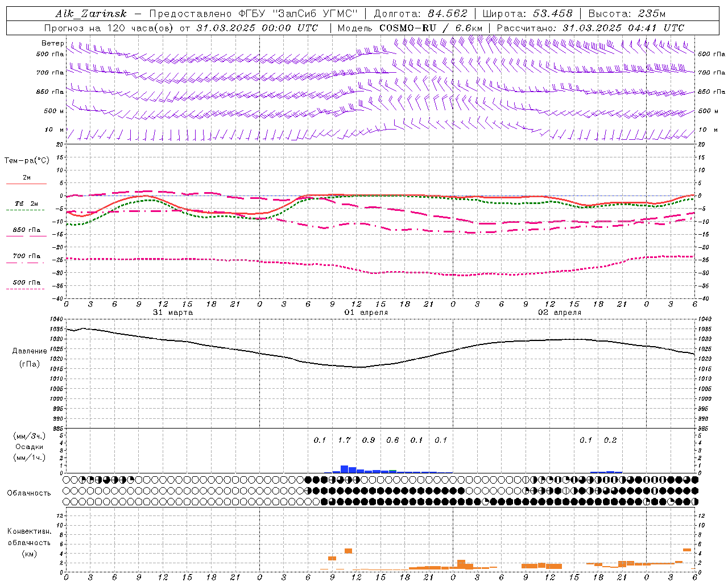Click the 'Td 2м' dew point legend label
Viewport: 728px width, 582px height.
click(x=26, y=203)
